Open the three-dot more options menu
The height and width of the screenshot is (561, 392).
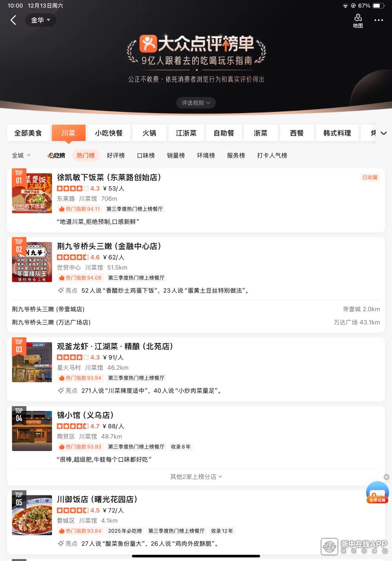click(x=379, y=20)
